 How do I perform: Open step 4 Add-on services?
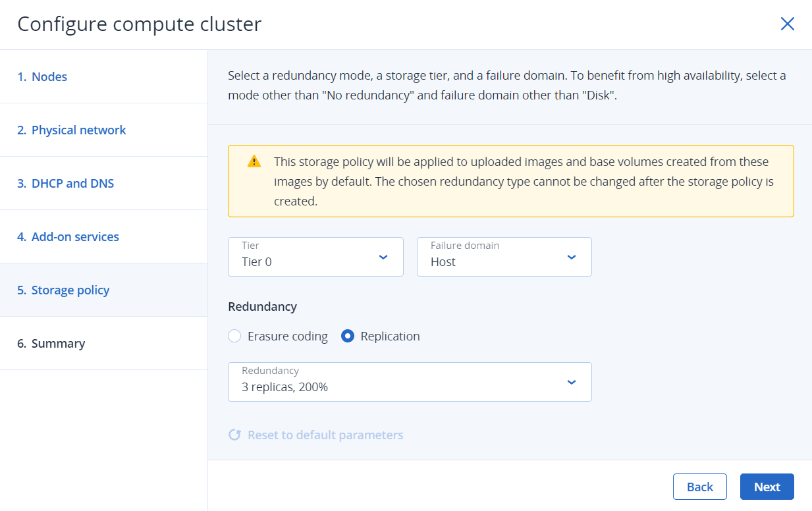pyautogui.click(x=104, y=236)
